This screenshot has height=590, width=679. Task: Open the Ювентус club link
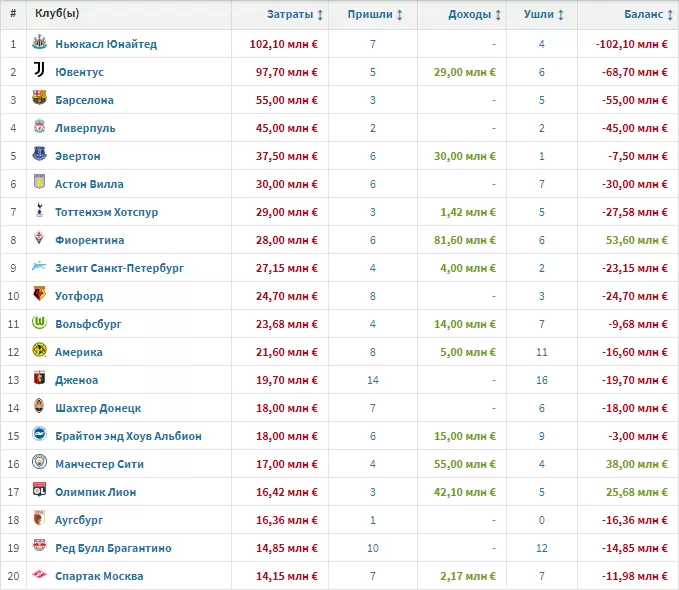point(79,72)
